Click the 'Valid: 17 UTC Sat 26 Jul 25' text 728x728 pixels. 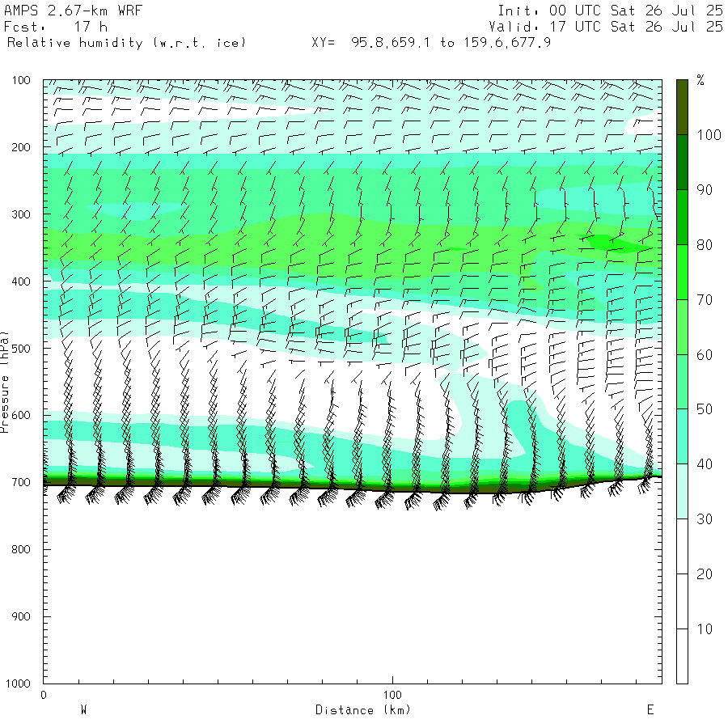[x=605, y=27]
